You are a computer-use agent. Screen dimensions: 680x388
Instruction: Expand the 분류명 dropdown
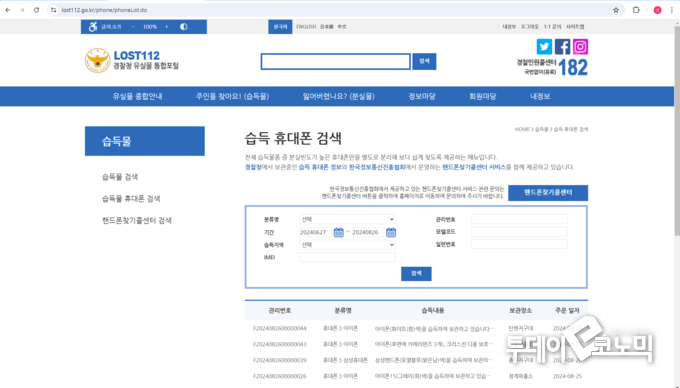coord(347,219)
